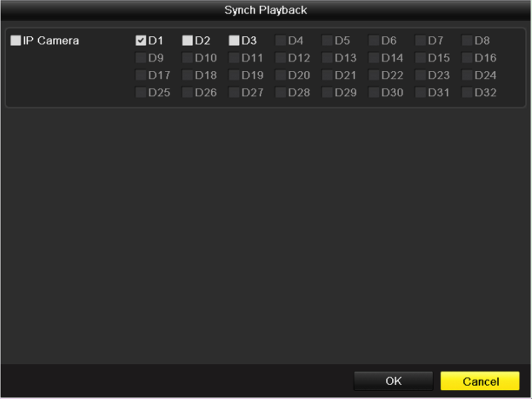Viewport: 532px width, 399px height.
Task: Select the D21 channel checkbox
Action: point(327,75)
